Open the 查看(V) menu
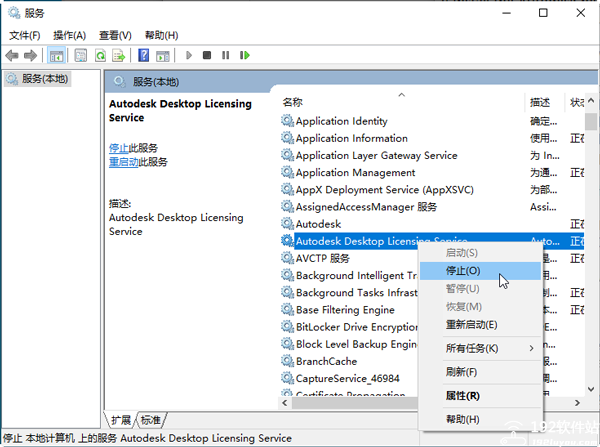The width and height of the screenshot is (600, 447). 115,36
